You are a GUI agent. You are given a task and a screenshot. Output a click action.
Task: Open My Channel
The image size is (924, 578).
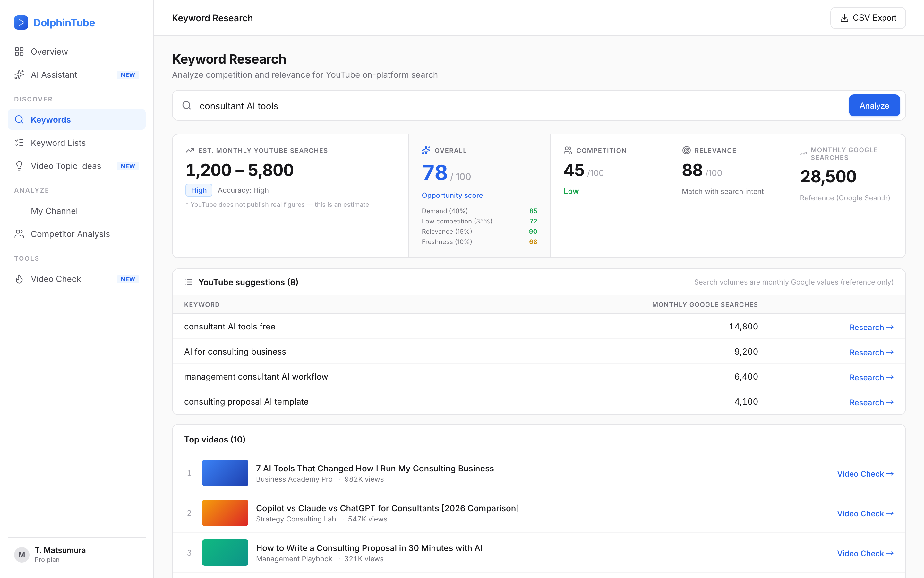tap(77, 211)
